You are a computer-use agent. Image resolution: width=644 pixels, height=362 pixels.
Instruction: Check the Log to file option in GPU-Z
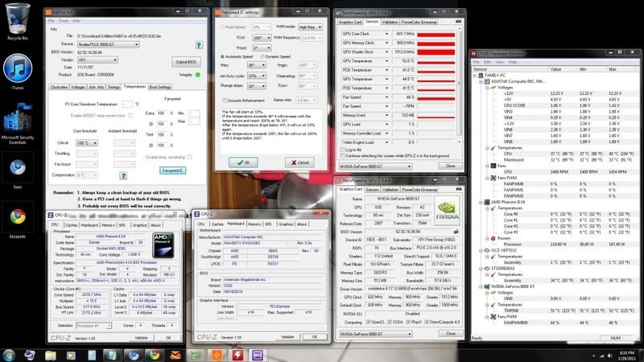pyautogui.click(x=343, y=150)
